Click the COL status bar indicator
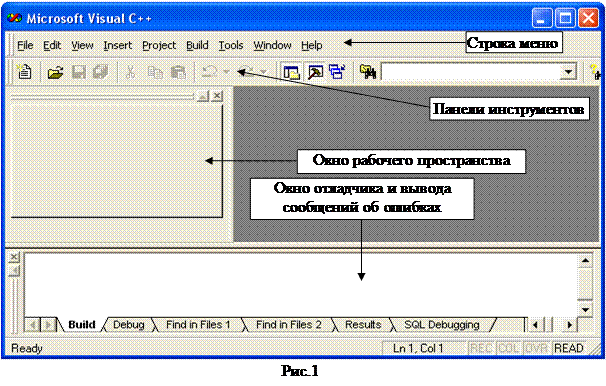 (509, 348)
